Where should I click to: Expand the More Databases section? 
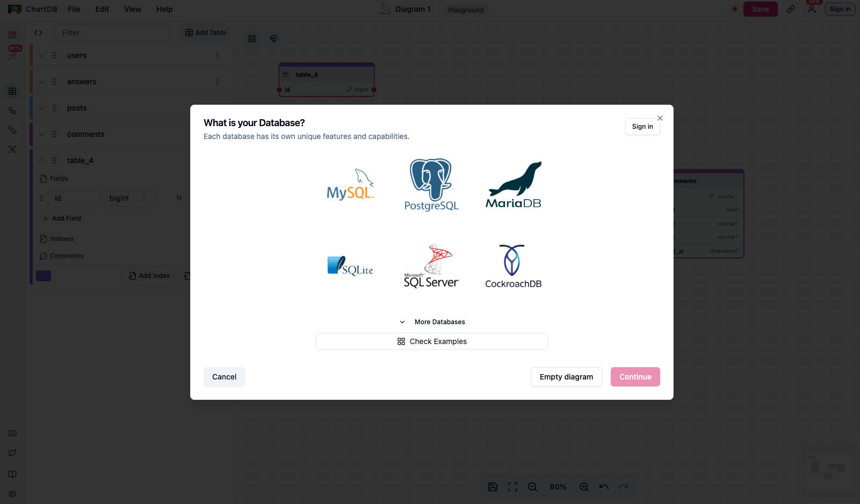(432, 322)
